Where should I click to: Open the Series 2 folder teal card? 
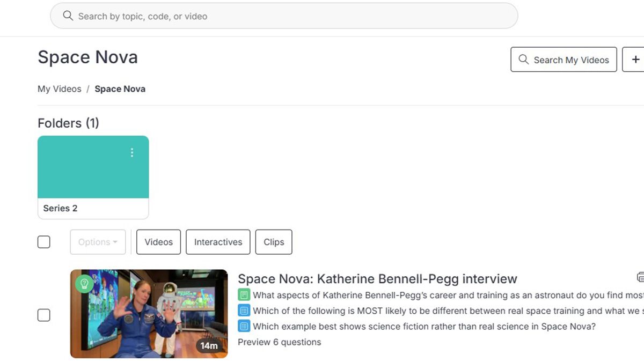tap(93, 167)
